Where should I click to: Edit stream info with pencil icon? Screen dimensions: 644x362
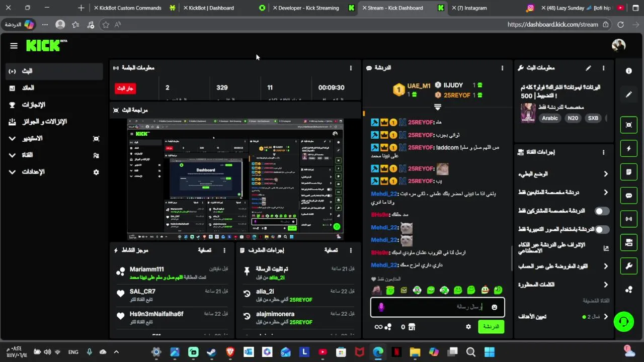point(588,68)
